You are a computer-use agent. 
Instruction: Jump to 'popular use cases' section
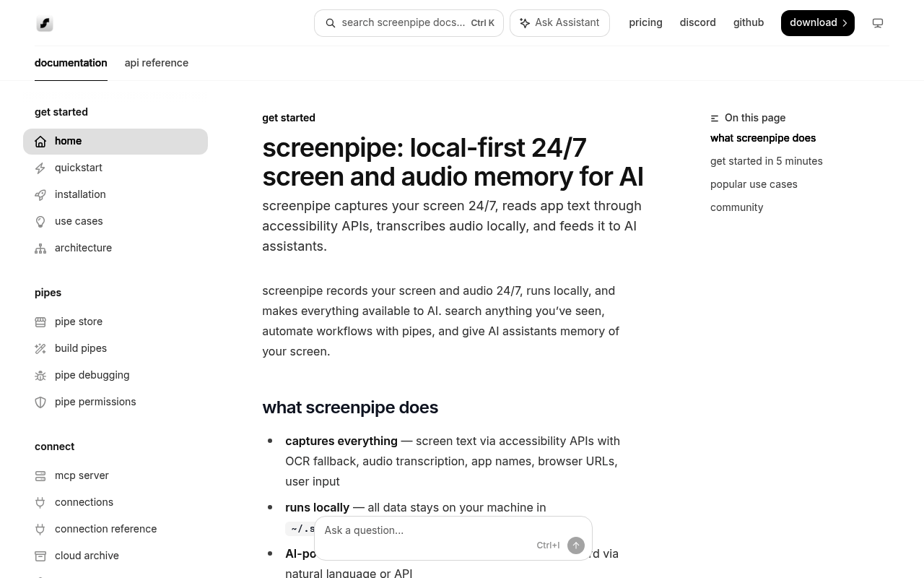(x=754, y=184)
